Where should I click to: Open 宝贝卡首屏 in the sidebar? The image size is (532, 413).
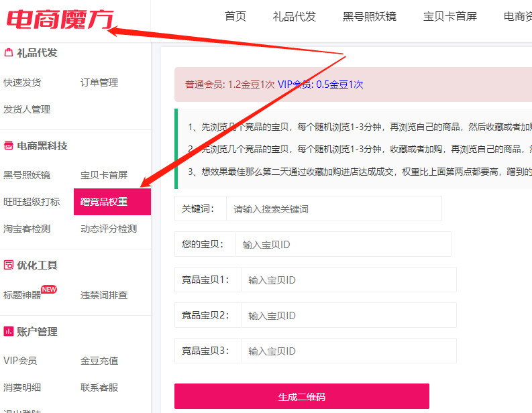tap(104, 175)
